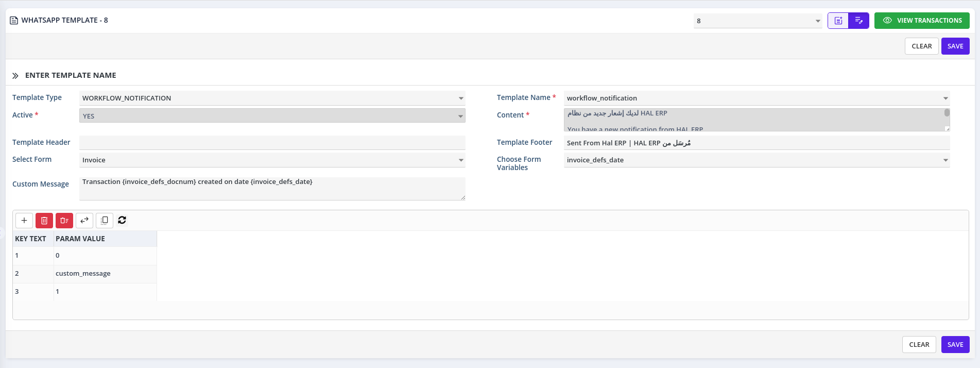Click the red delete-all-rows icon
This screenshot has width=980, height=368.
[x=64, y=221]
